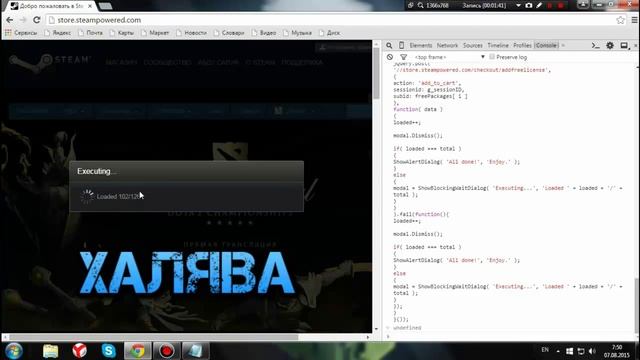Click the browser forward arrow
The height and width of the screenshot is (360, 640).
(23, 20)
